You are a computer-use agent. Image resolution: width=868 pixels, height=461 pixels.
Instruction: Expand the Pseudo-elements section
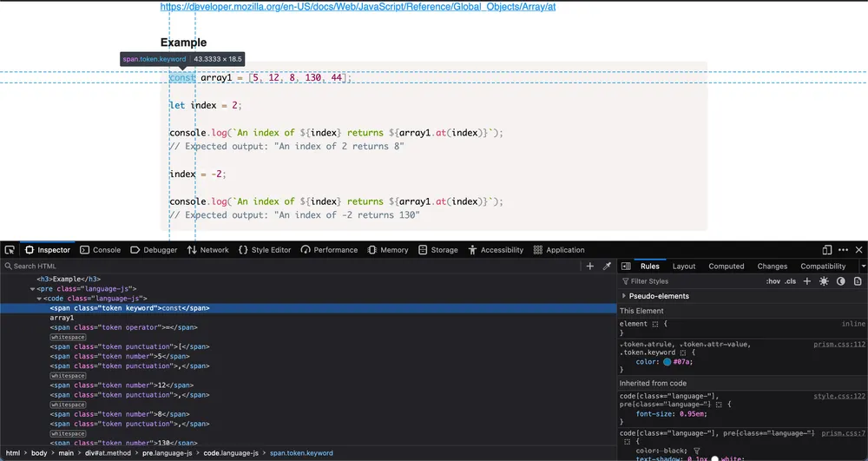click(x=624, y=296)
